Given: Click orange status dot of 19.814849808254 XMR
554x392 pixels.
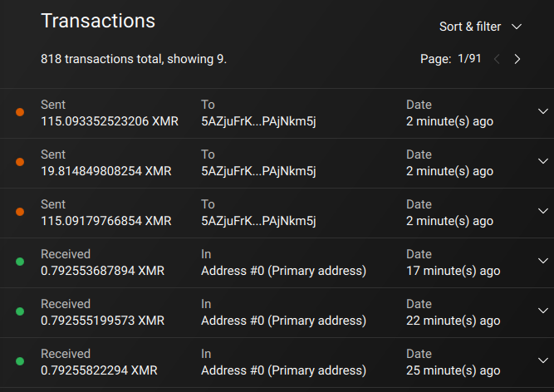Looking at the screenshot, I should (20, 162).
